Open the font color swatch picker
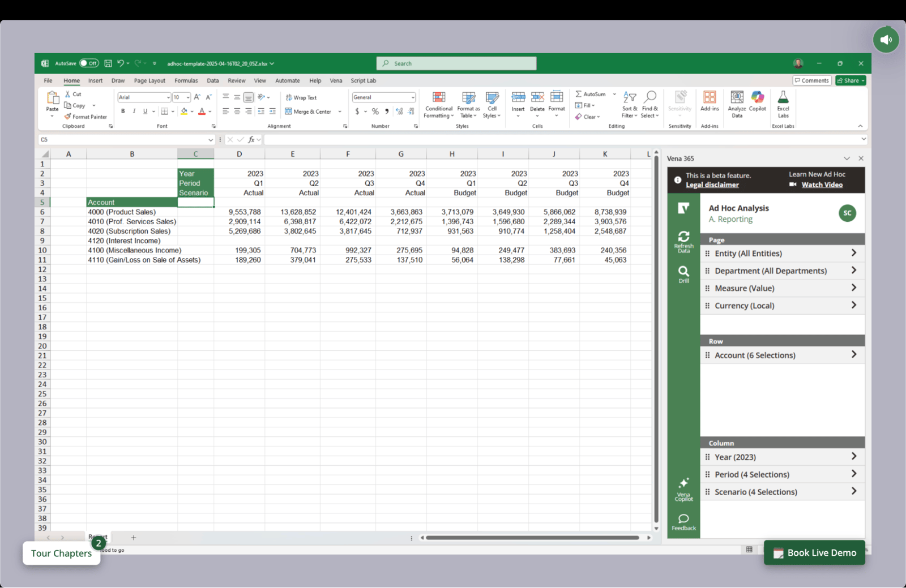This screenshot has height=588, width=906. click(203, 111)
